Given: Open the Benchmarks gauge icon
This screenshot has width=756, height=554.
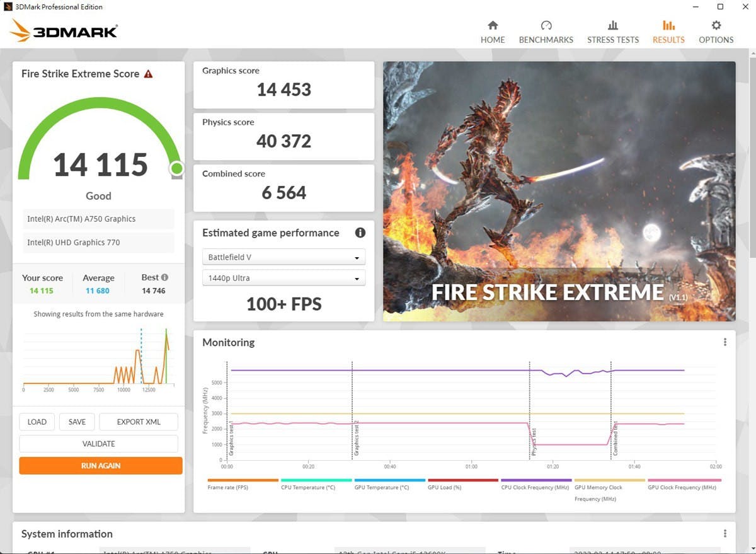Looking at the screenshot, I should click(546, 25).
